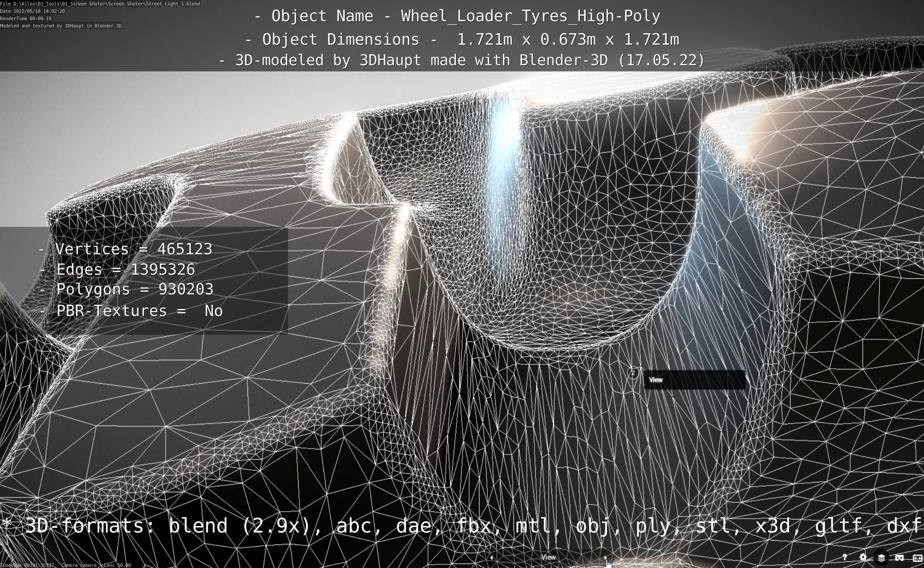
Task: Click the 3D-formats list text at bottom
Action: click(462, 526)
